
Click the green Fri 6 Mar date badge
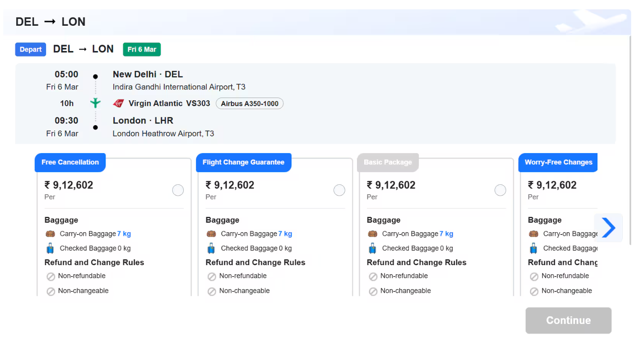click(x=142, y=50)
